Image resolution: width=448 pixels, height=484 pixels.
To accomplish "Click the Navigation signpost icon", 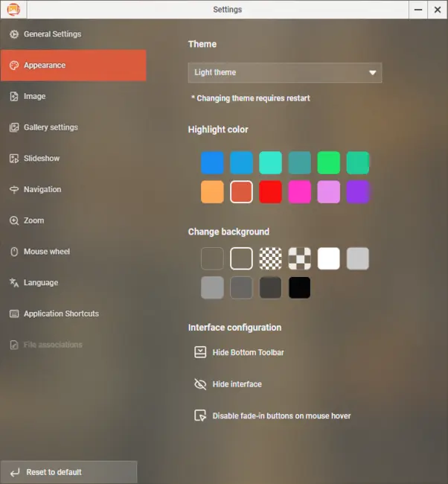I will click(13, 190).
